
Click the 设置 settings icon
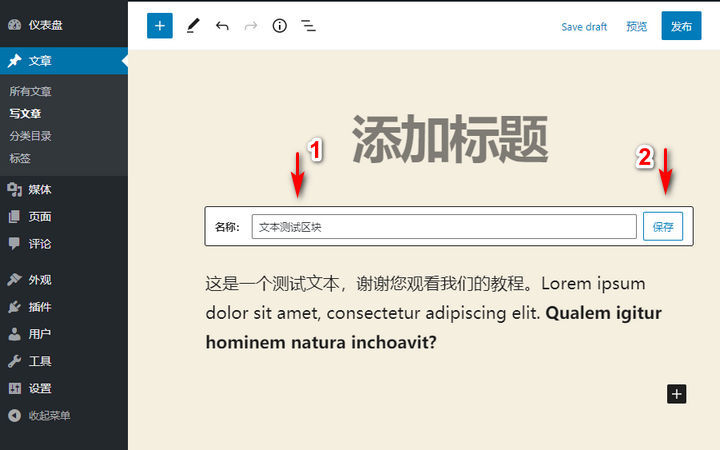coord(15,388)
